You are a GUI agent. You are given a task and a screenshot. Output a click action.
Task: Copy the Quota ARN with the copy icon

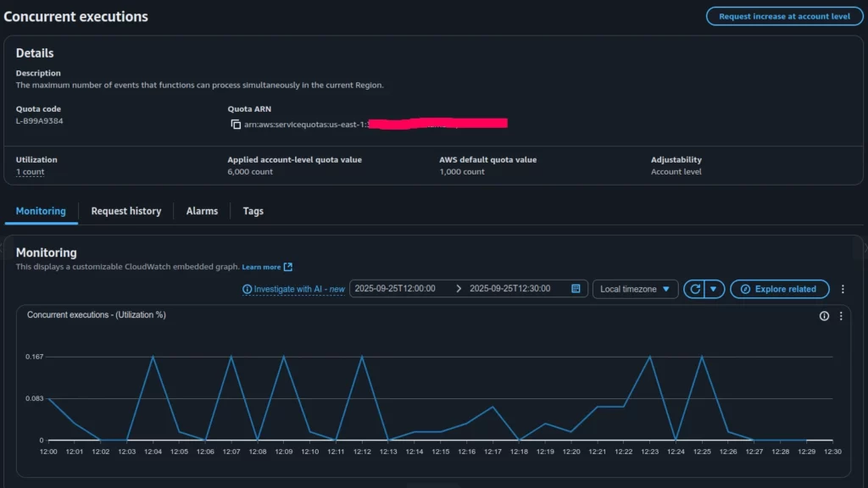pos(236,125)
